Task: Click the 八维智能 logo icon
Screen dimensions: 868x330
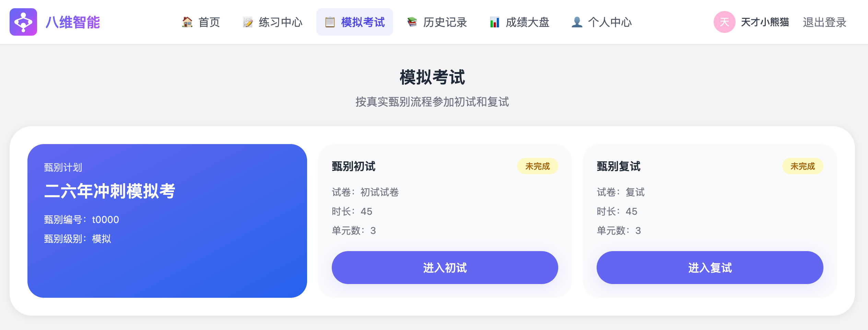Action: (x=23, y=22)
